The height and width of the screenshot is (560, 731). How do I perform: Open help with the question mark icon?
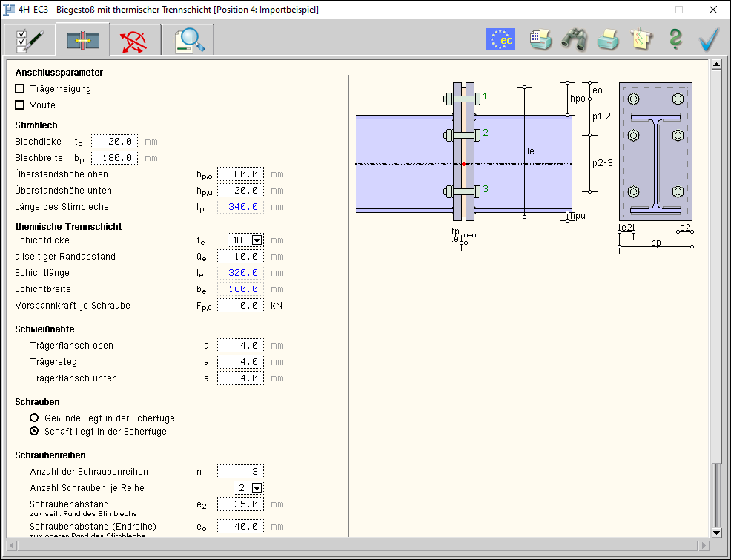(675, 39)
